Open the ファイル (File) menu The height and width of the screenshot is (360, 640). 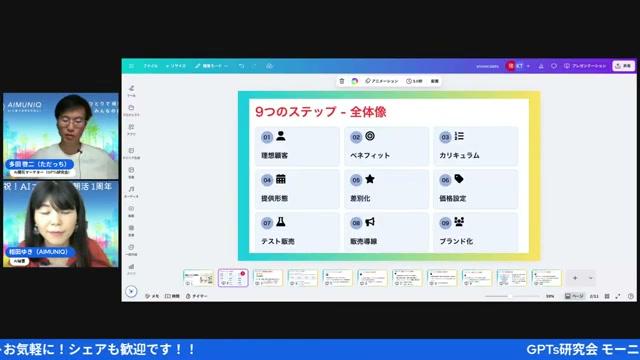[x=150, y=66]
